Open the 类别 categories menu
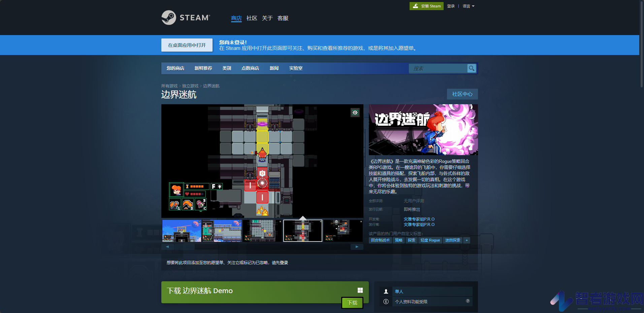 click(x=227, y=68)
